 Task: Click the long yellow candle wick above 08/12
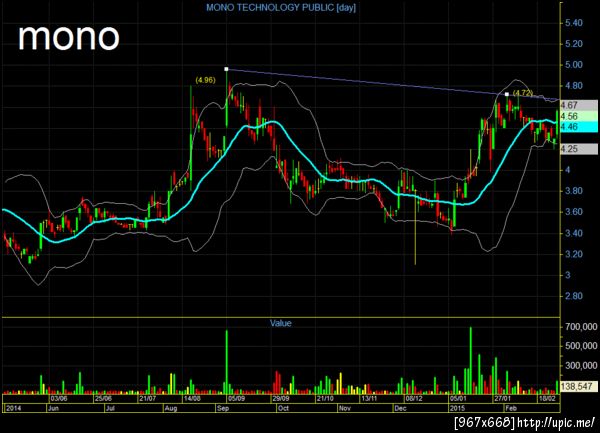pyautogui.click(x=415, y=226)
